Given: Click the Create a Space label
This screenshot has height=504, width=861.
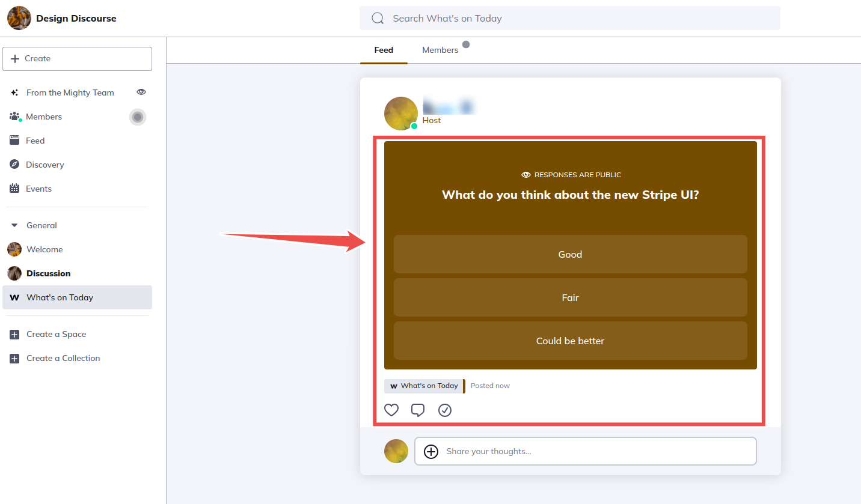Looking at the screenshot, I should pyautogui.click(x=57, y=334).
